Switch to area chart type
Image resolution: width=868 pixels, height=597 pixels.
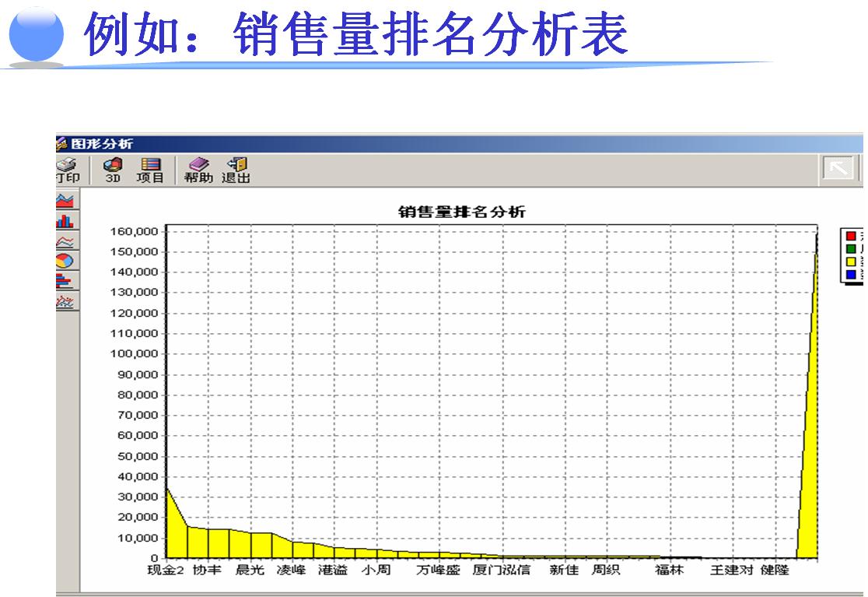click(65, 201)
